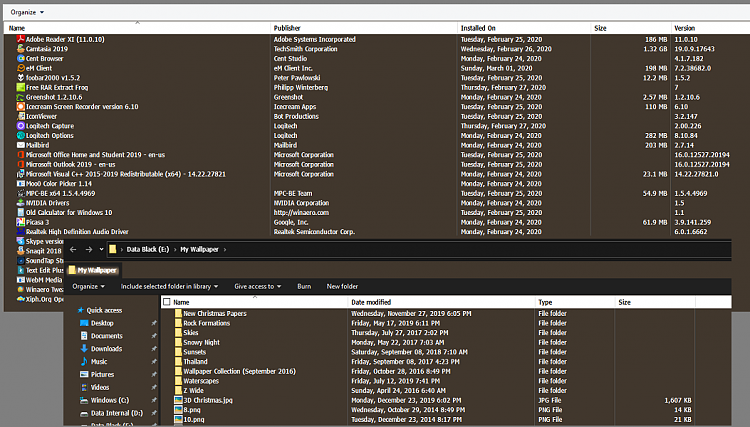Open the Organize dropdown in Programs window
This screenshot has height=427, width=750.
click(x=27, y=12)
